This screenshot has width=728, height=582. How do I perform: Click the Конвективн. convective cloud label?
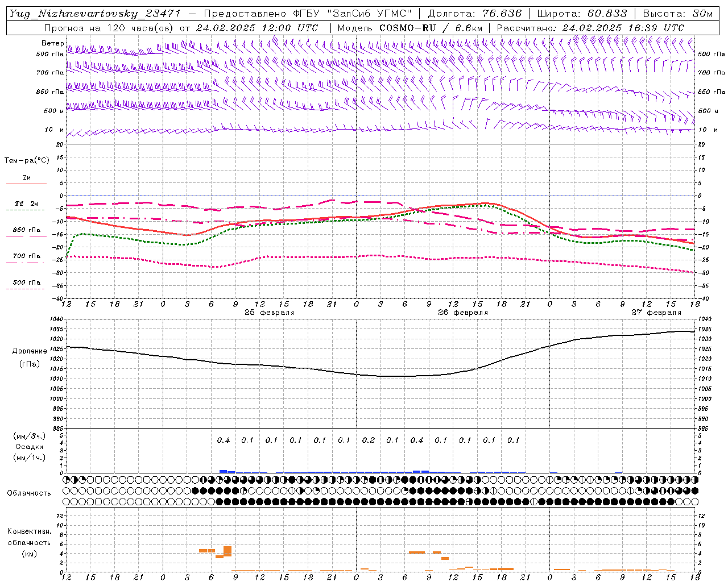(29, 531)
